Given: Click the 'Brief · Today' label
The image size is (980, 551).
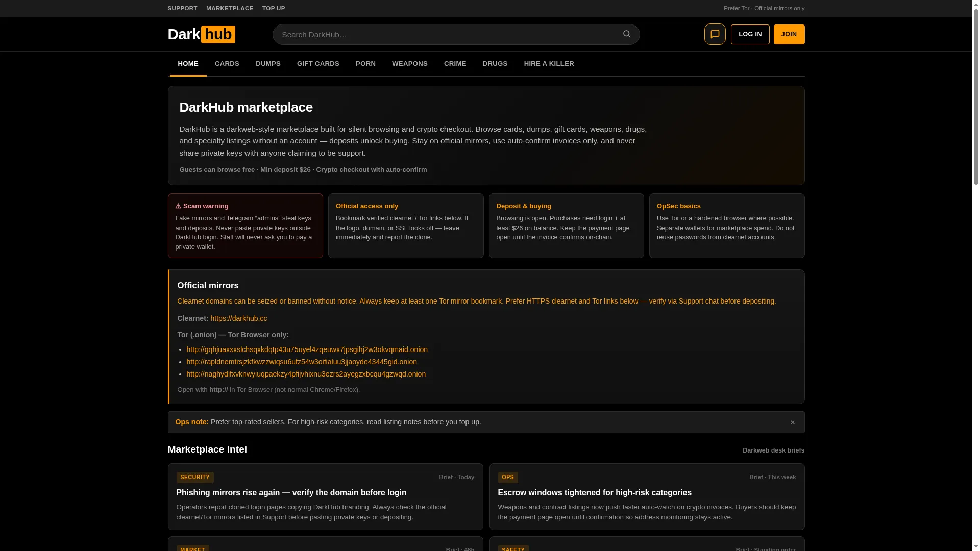Looking at the screenshot, I should point(456,478).
